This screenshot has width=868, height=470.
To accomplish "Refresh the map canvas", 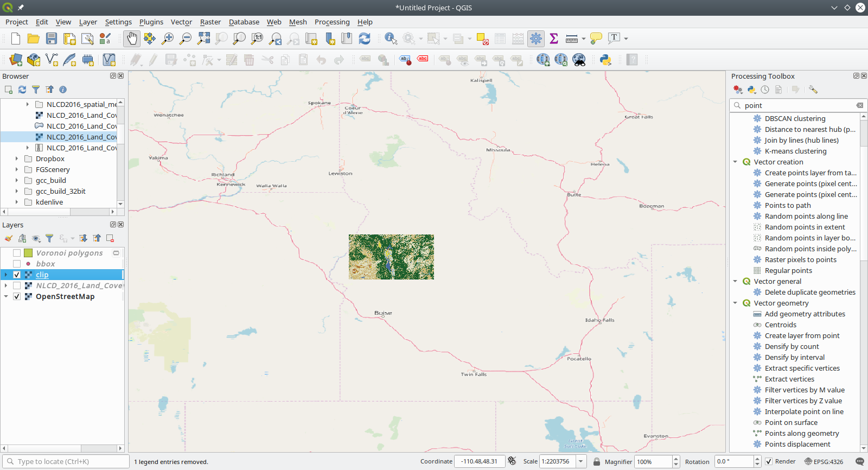I will pos(365,39).
